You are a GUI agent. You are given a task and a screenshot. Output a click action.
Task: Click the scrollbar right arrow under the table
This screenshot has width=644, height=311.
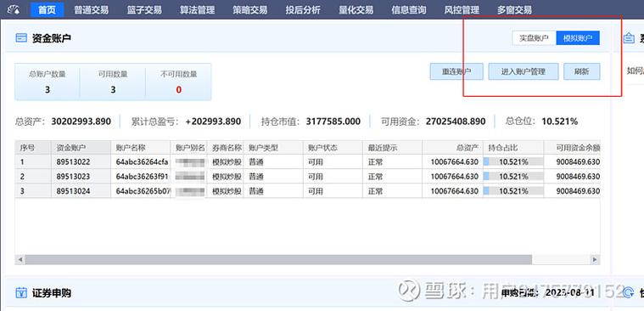(x=595, y=259)
